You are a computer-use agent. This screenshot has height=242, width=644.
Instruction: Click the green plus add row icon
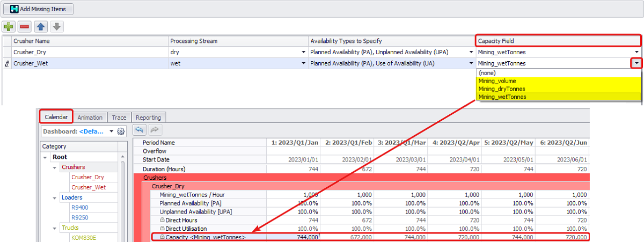point(9,26)
